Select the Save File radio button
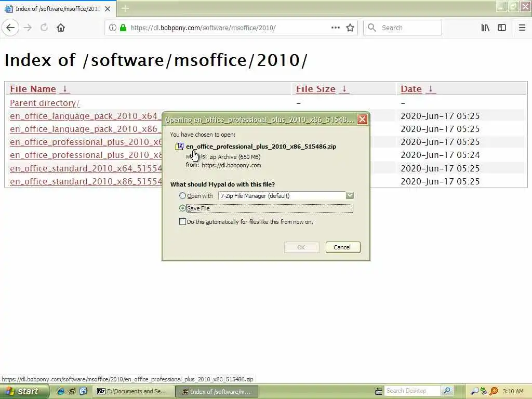 (182, 208)
